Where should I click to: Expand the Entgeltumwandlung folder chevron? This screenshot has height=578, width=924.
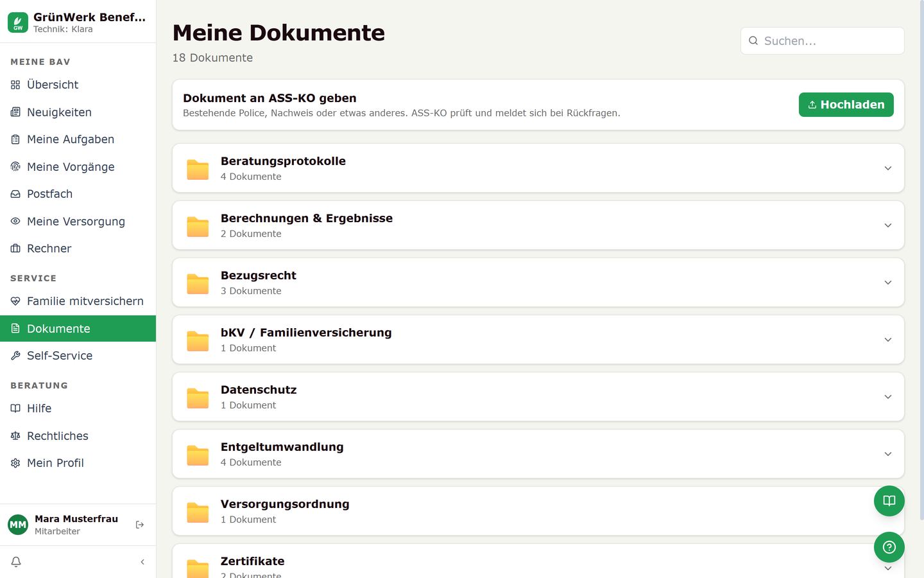tap(888, 454)
